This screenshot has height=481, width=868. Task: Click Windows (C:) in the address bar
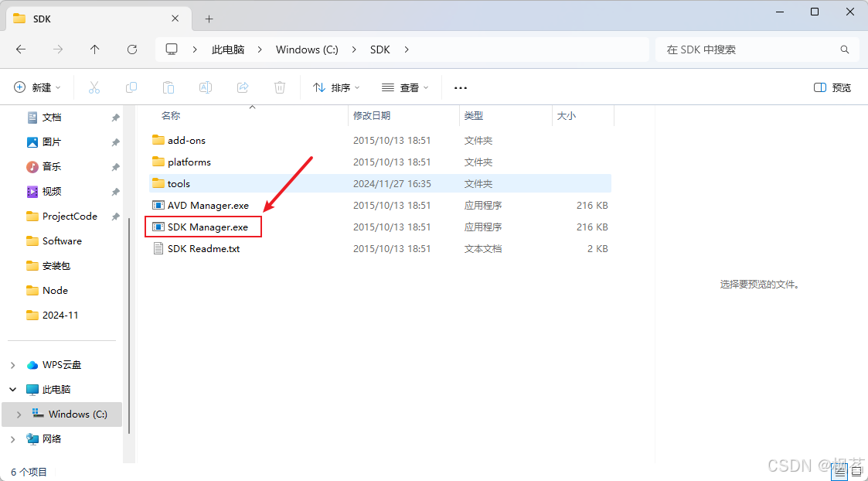click(x=307, y=49)
